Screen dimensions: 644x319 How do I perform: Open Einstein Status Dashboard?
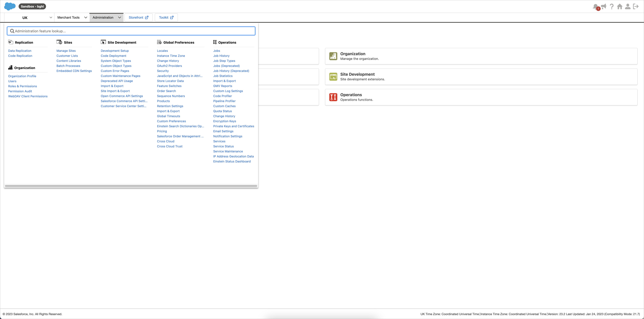(x=232, y=161)
